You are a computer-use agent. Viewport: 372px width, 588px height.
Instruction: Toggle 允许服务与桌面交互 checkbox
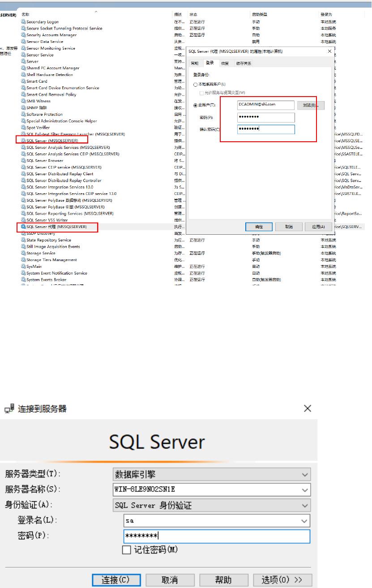tap(201, 93)
